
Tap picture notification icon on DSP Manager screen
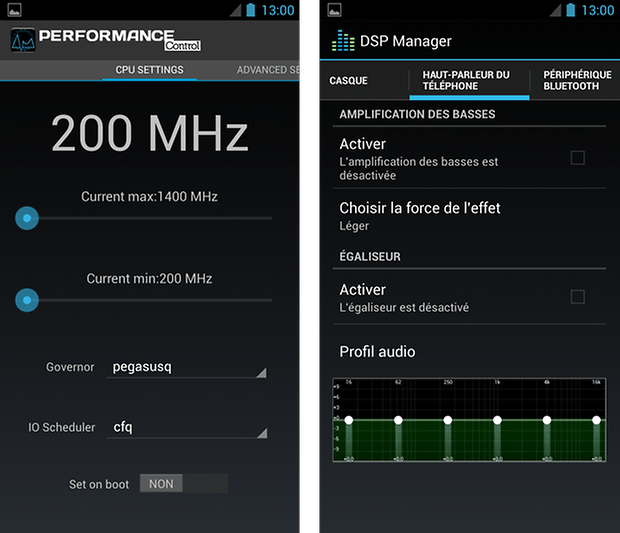click(x=335, y=10)
